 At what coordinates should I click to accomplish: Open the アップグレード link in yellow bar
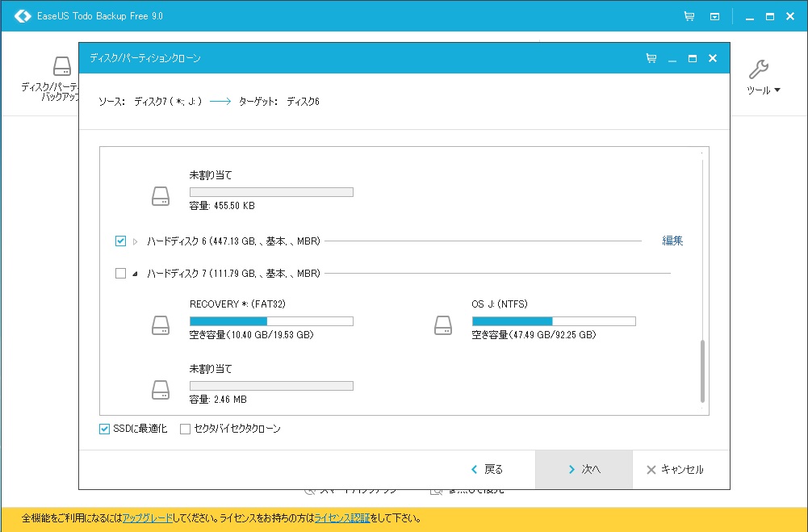coord(145,518)
